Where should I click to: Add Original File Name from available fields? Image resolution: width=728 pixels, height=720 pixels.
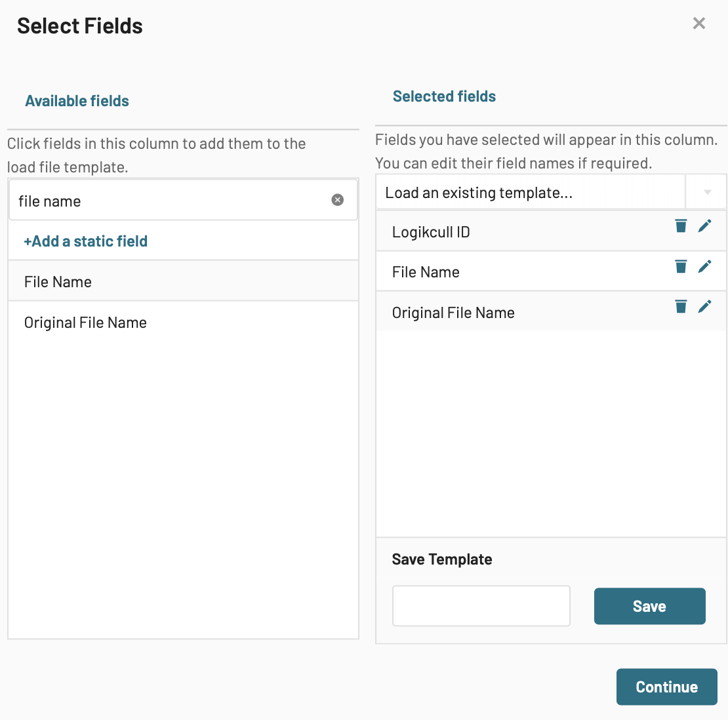[184, 322]
